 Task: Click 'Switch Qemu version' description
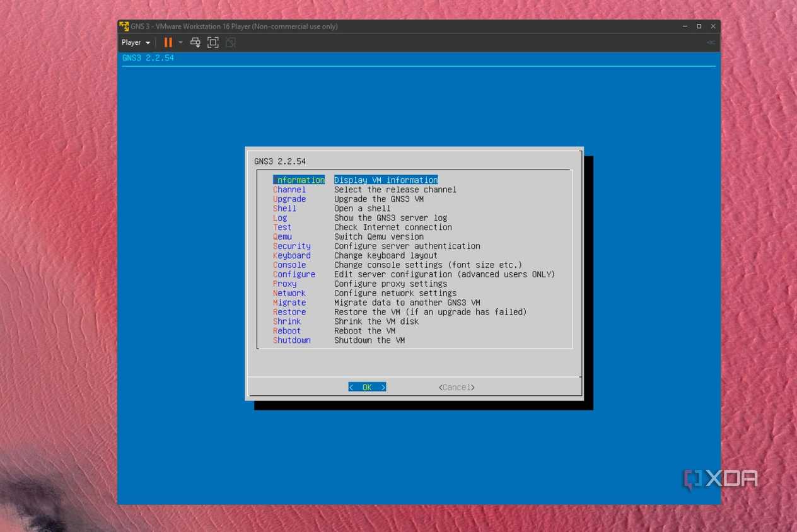point(379,237)
